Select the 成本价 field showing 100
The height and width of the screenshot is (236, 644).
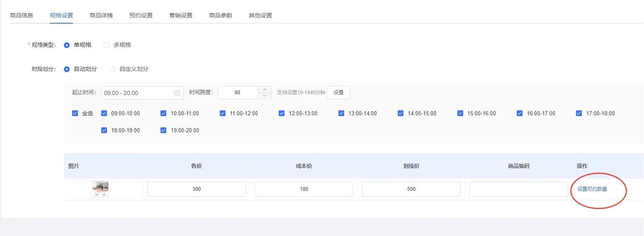click(x=304, y=189)
